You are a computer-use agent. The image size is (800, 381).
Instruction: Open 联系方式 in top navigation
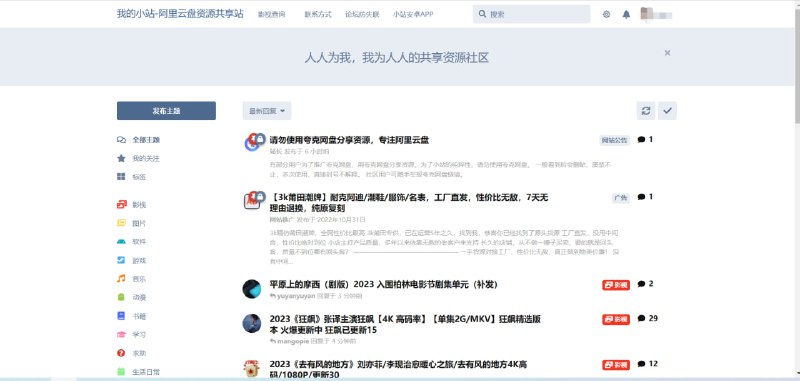pyautogui.click(x=318, y=14)
